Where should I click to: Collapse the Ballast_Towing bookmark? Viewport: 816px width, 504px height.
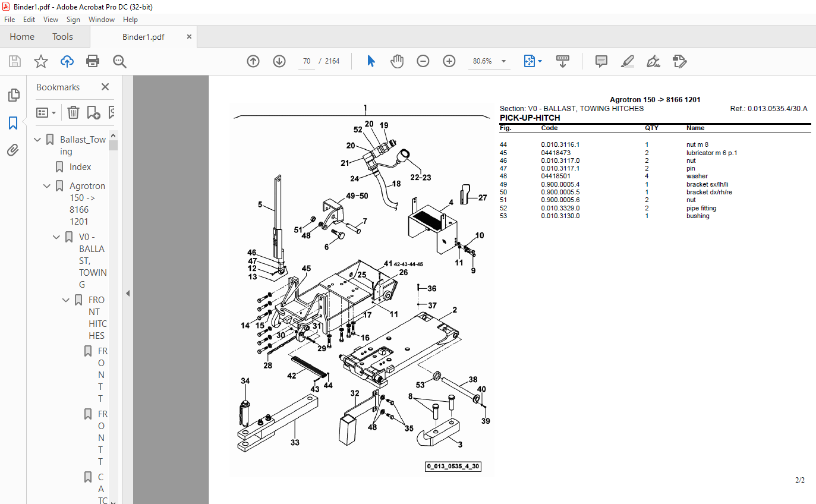tap(38, 140)
